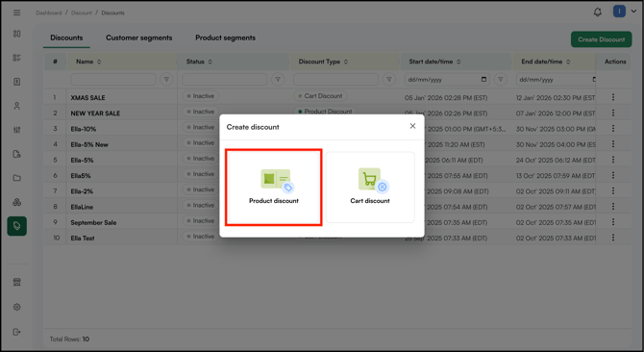This screenshot has width=644, height=352.
Task: Open the cubes icon in sidebar
Action: pyautogui.click(x=17, y=202)
